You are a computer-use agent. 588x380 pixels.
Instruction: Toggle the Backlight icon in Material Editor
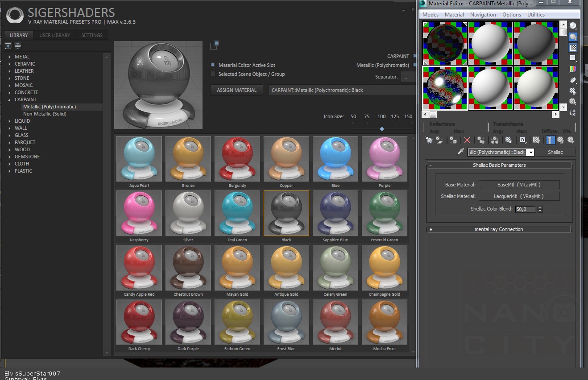(x=573, y=37)
